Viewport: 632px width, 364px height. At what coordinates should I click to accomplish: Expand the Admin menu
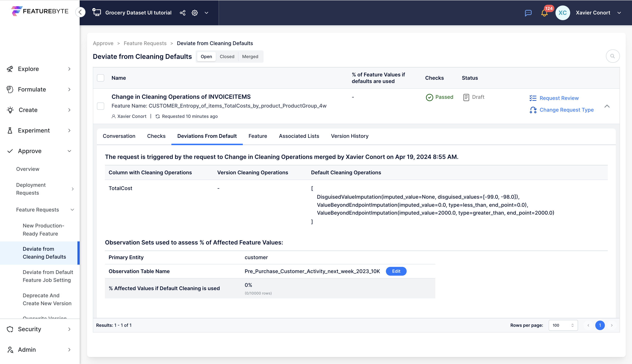[x=69, y=350]
